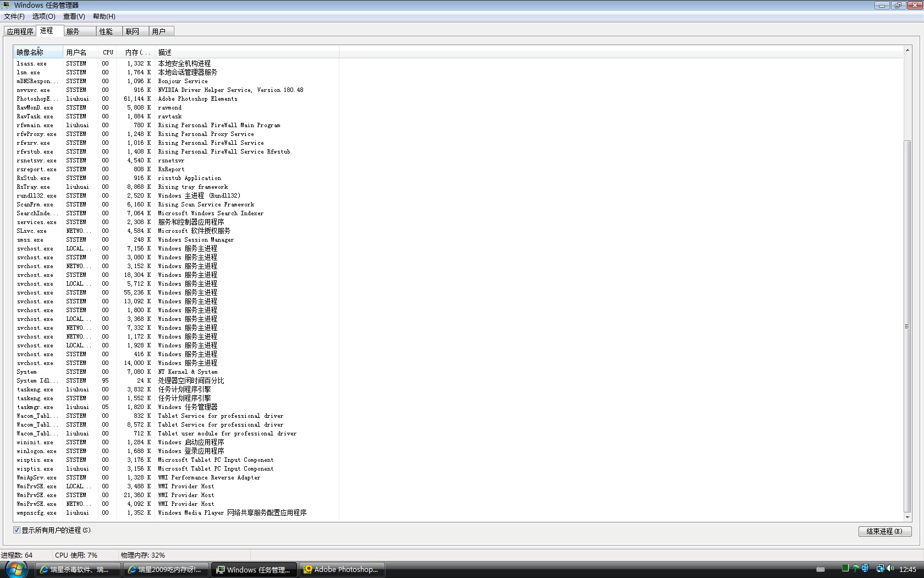Select the rfwProxy.exe process row

176,134
